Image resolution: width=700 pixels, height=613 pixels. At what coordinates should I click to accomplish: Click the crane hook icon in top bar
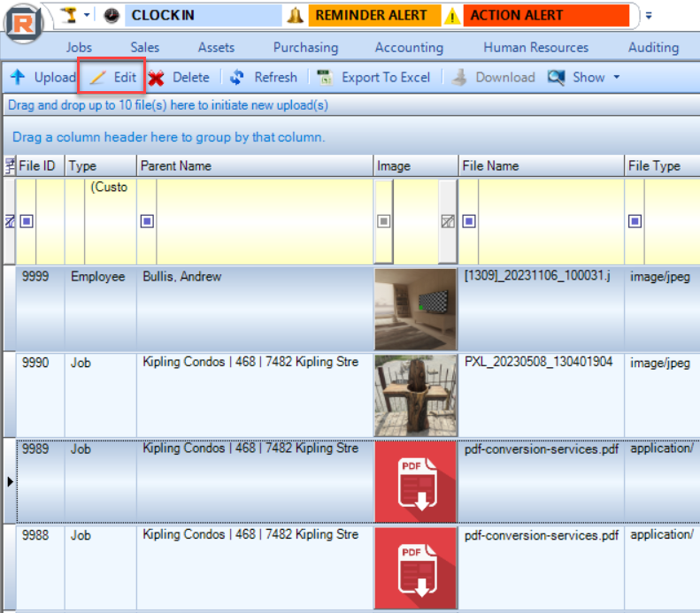pos(70,15)
